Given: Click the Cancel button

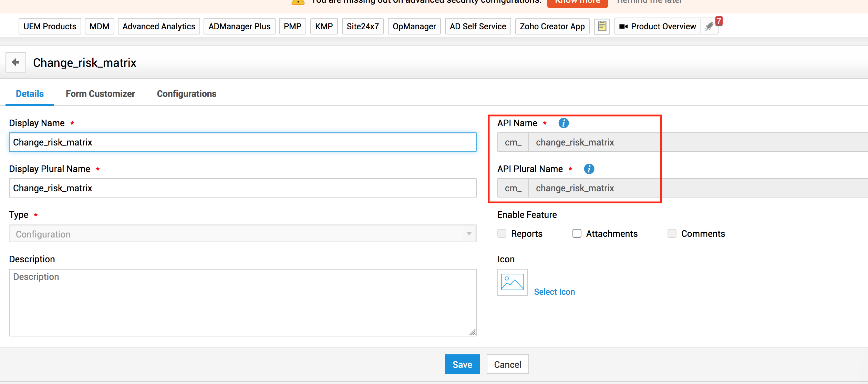Looking at the screenshot, I should point(507,364).
